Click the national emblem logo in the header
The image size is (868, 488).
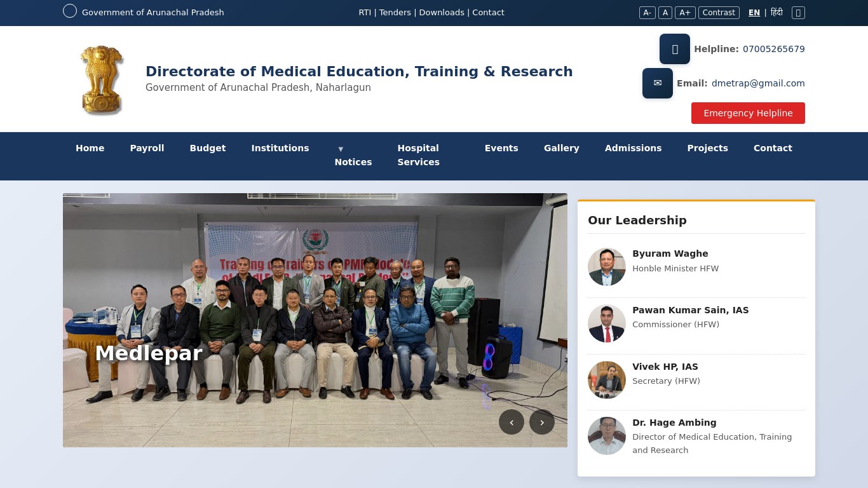click(x=101, y=78)
